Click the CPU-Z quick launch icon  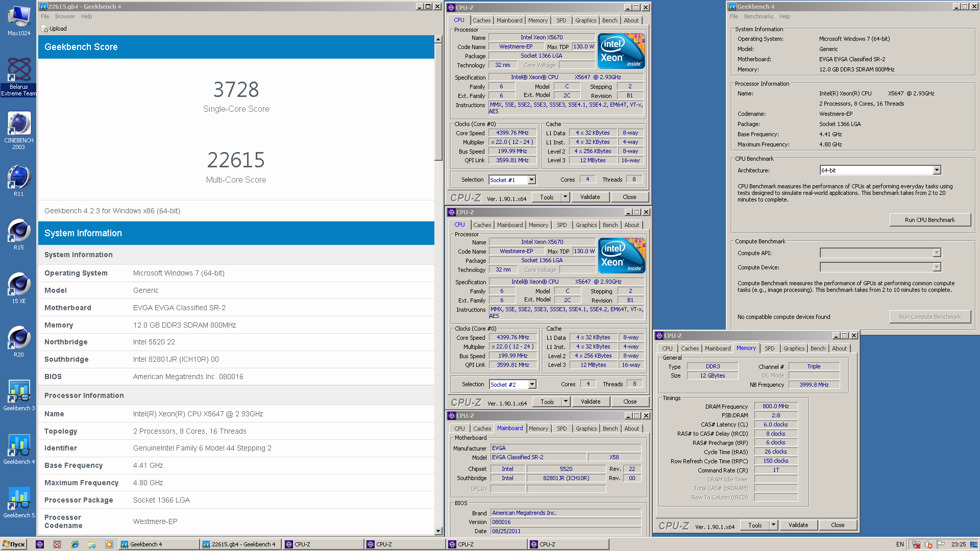[x=40, y=544]
